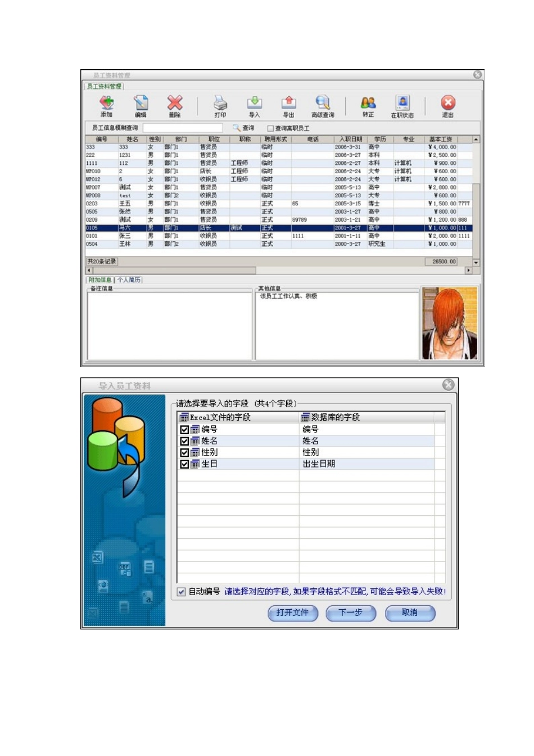The image size is (534, 756).
Task: Click the 数据库的字段 column header
Action: [366, 417]
